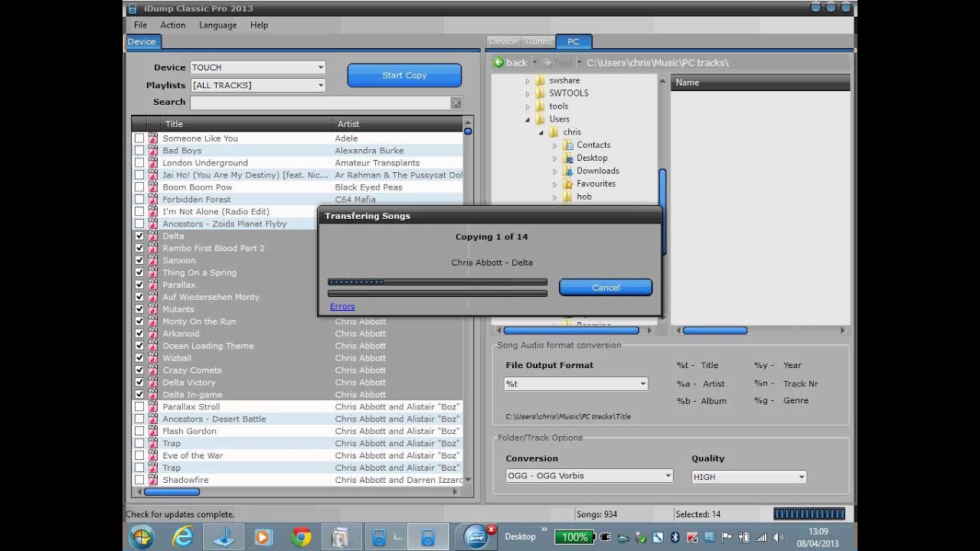Click the music file icon beside Someone Like You
The image size is (980, 551).
[153, 139]
